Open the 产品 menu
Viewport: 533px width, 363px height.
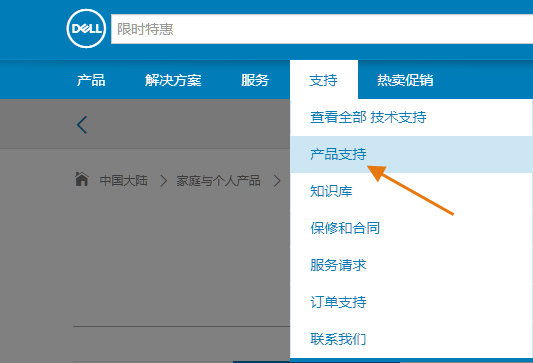pyautogui.click(x=91, y=80)
